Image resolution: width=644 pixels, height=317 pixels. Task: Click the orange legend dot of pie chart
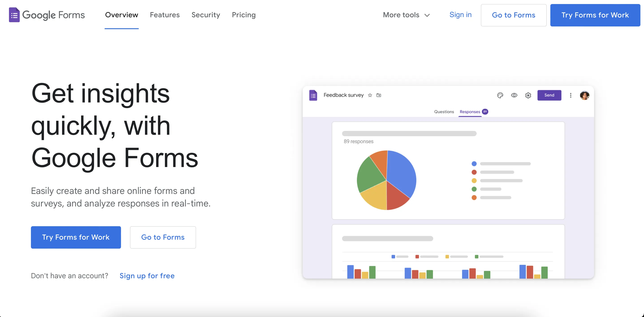click(x=474, y=198)
